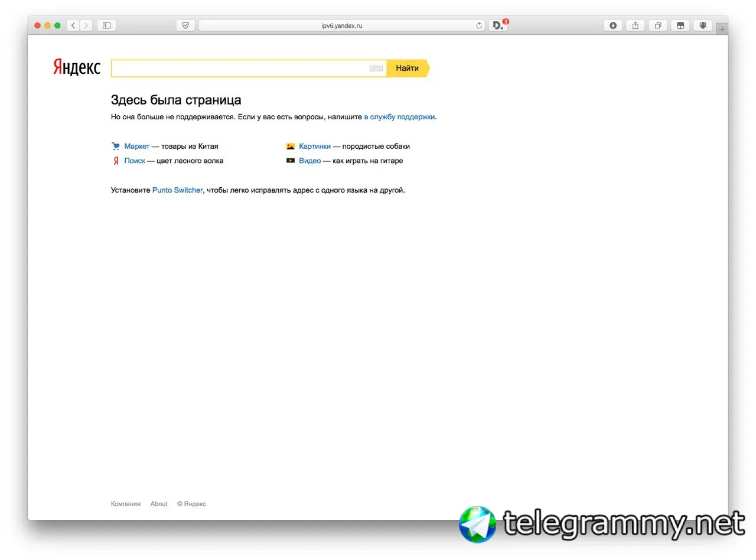Show the all tabs overview icon
Viewport: 756px width, 560px height.
(657, 25)
